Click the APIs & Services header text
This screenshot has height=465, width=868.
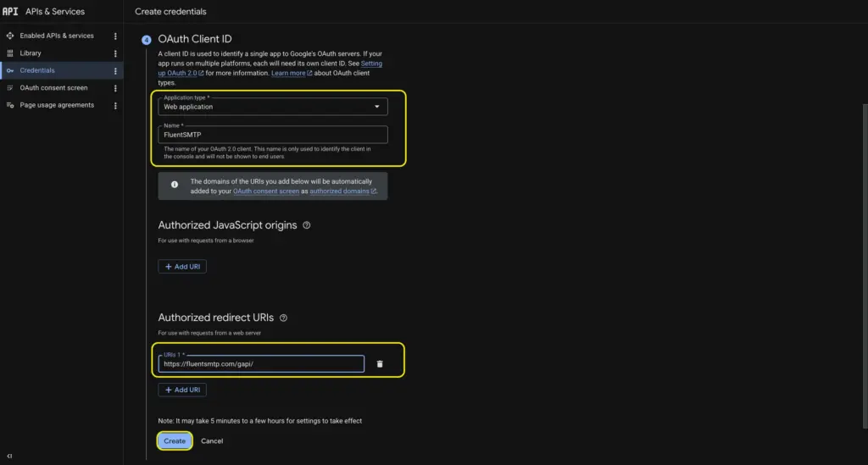tap(55, 11)
